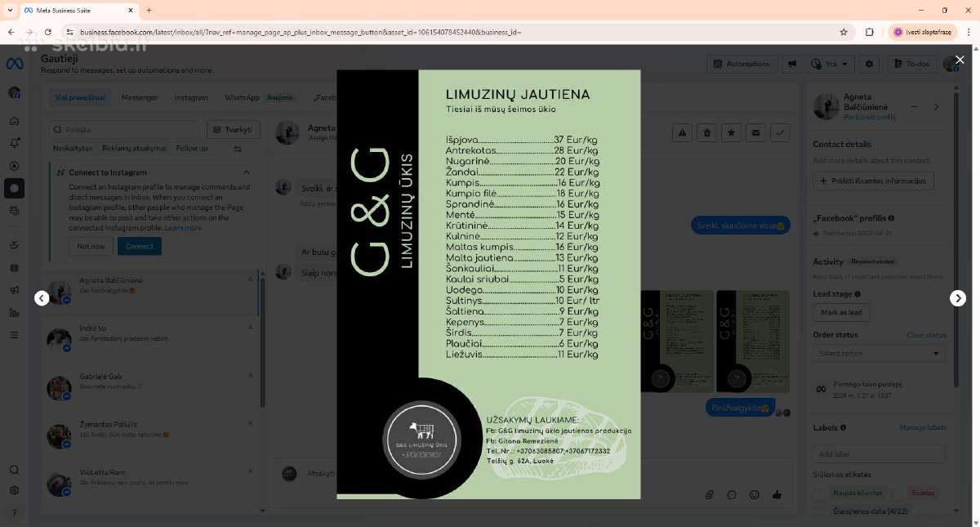Open the Meta logo menu
Viewport: 980px width, 527px height.
(15, 64)
